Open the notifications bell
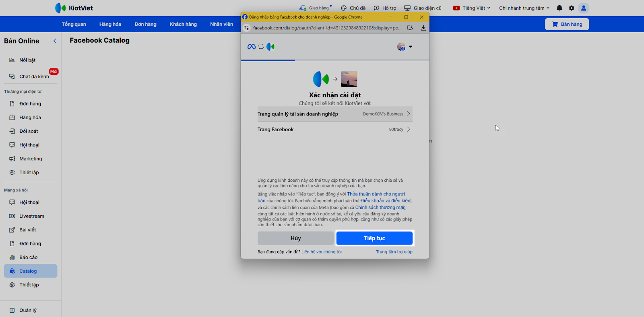Screen dimensions: 644x317 point(559,8)
